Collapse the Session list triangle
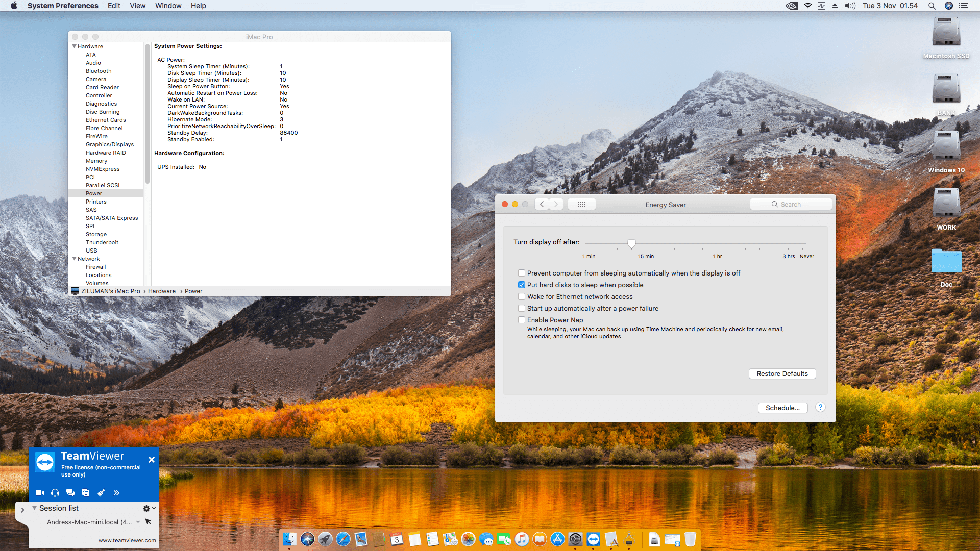 [x=34, y=508]
